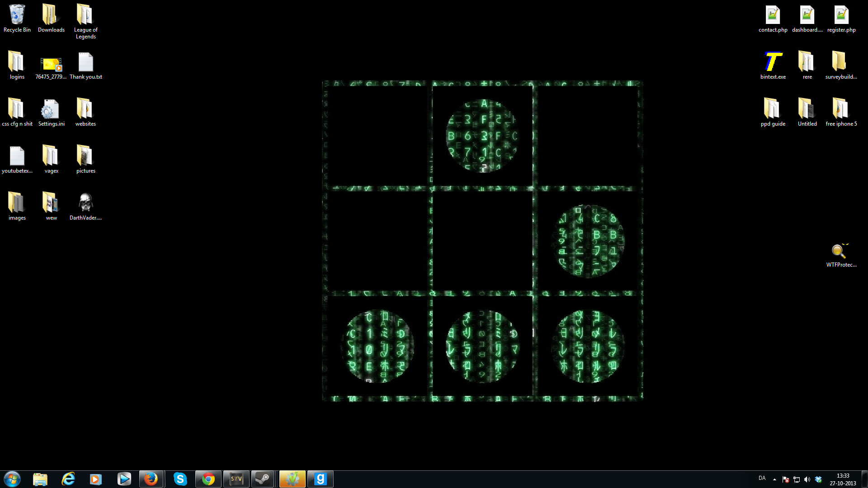Click the Show desktop button
868x488 pixels.
pos(864,479)
